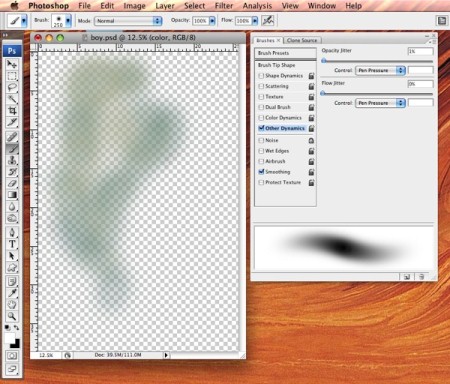Enable Shape Dynamics checkbox
Viewport: 450px width, 384px height.
[x=261, y=76]
